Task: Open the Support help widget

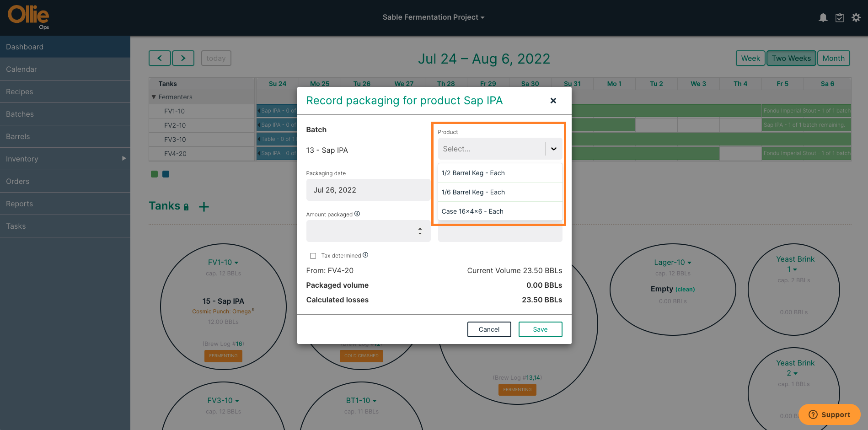Action: [x=830, y=414]
